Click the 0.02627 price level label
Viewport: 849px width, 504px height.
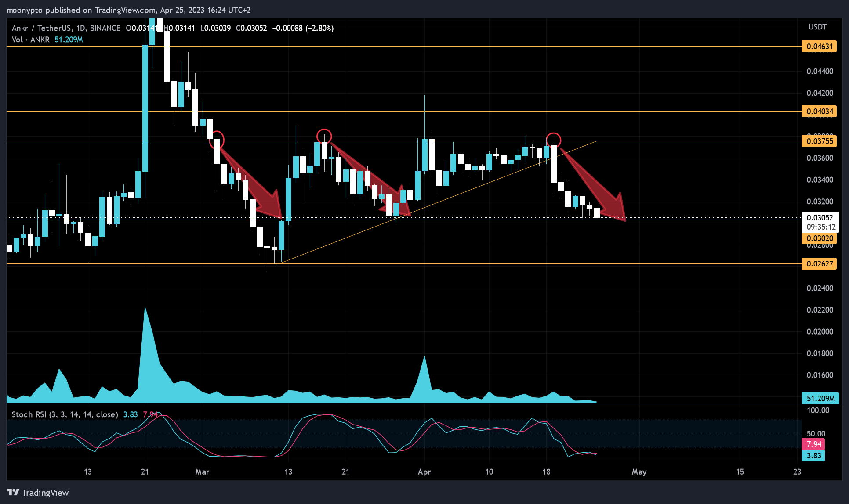pos(819,264)
